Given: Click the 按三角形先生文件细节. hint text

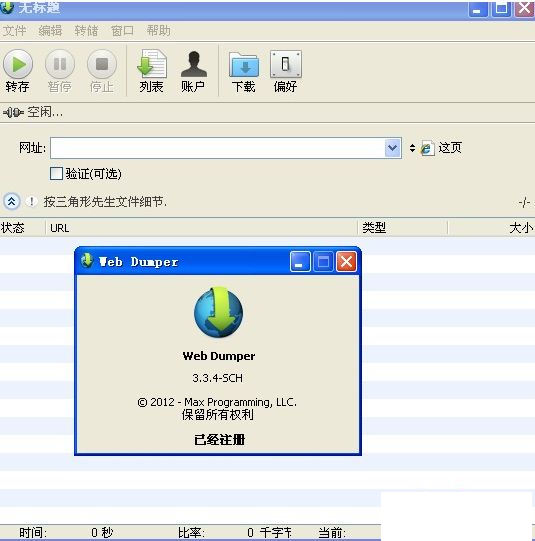Looking at the screenshot, I should 105,202.
